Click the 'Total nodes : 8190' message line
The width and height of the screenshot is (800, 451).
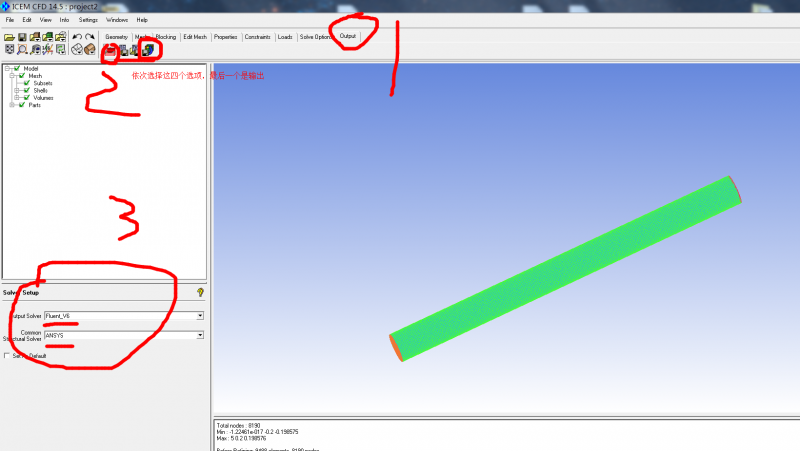pyautogui.click(x=238, y=425)
